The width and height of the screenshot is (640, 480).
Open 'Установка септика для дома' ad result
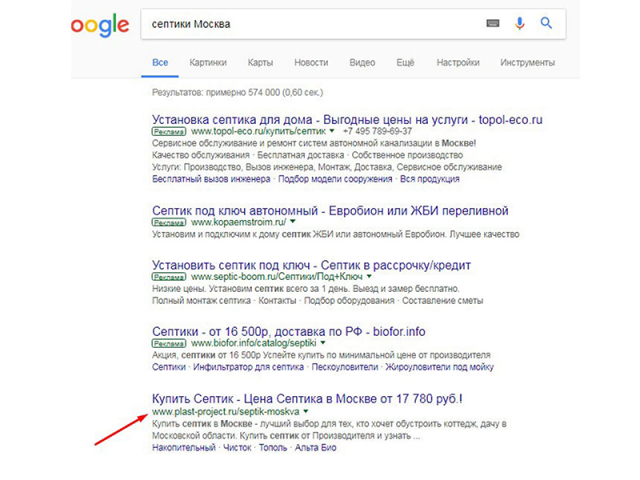(347, 120)
